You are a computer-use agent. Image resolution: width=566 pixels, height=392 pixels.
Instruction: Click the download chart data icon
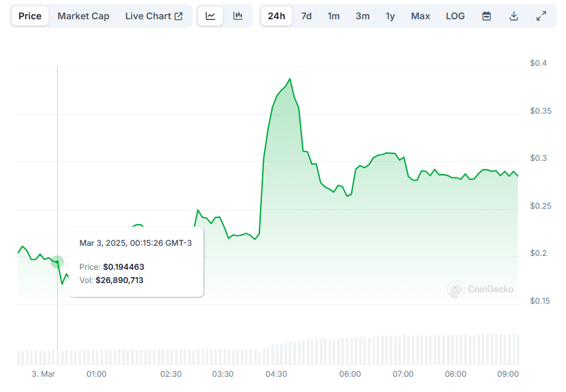(x=513, y=15)
